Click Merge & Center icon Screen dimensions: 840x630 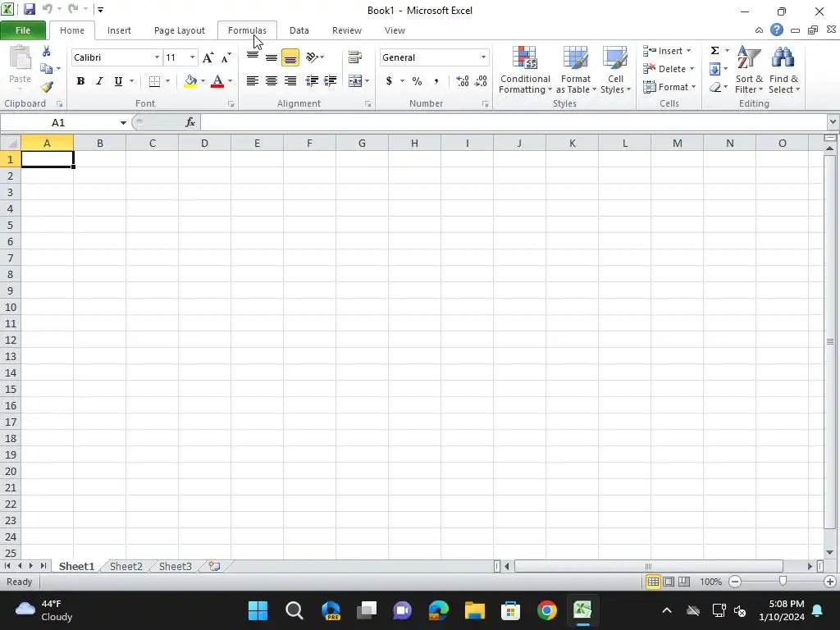[354, 81]
